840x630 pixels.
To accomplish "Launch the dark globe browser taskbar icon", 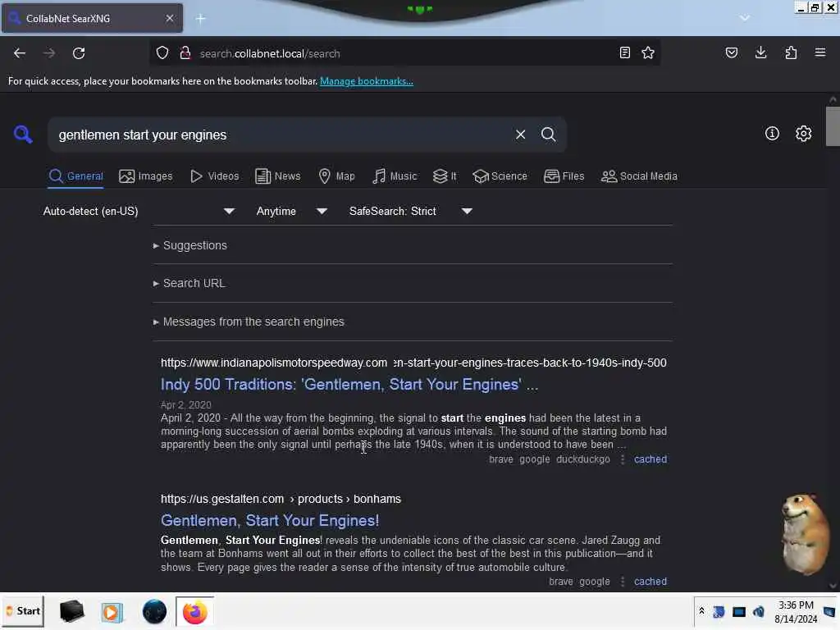I will (x=154, y=612).
